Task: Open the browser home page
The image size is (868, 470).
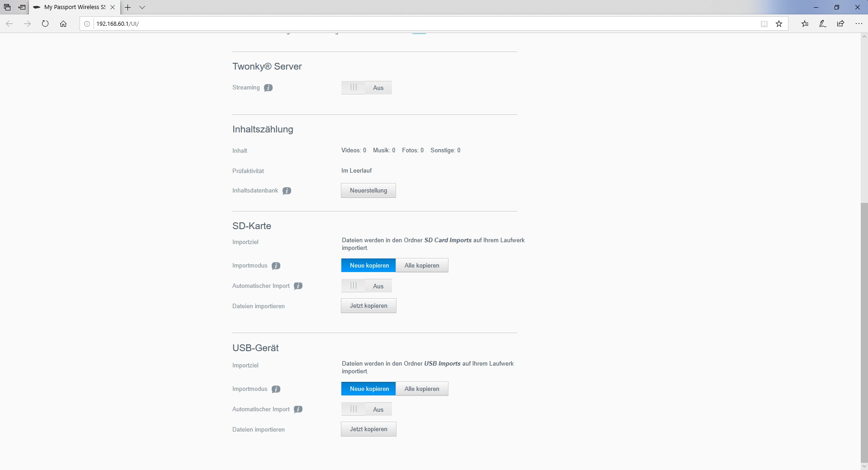Action: (x=63, y=24)
